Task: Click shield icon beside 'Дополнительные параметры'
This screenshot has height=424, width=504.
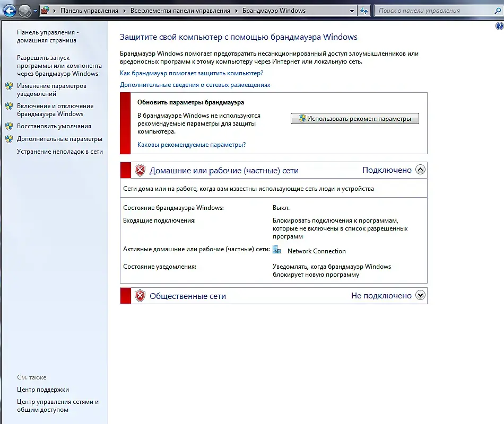Action: tap(9, 139)
